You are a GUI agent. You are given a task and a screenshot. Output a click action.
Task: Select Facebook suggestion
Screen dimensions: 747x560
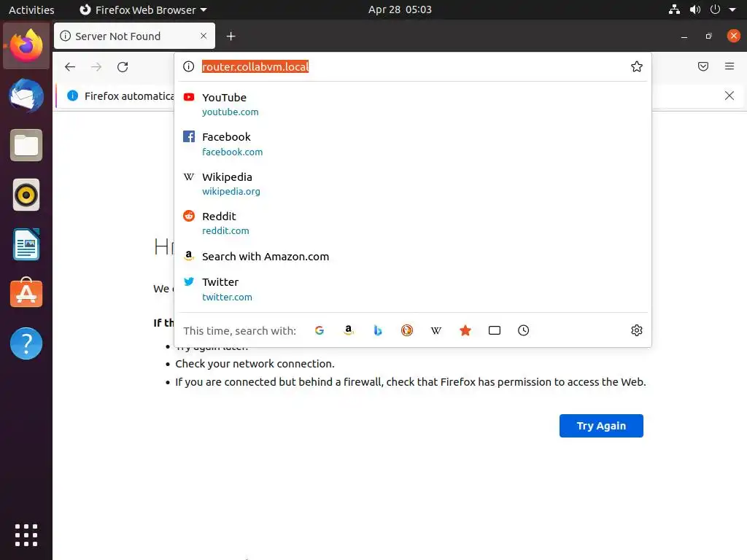(413, 144)
